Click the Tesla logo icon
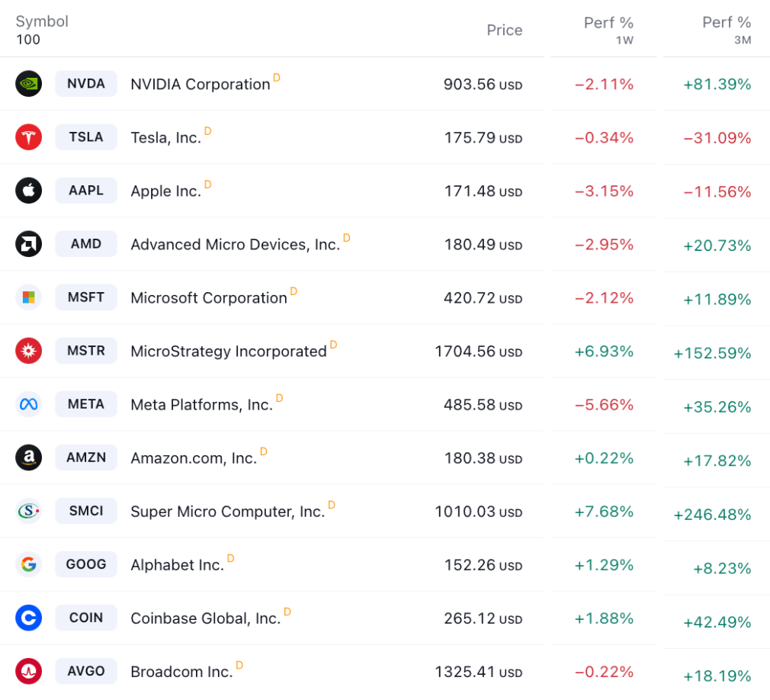 [x=28, y=137]
